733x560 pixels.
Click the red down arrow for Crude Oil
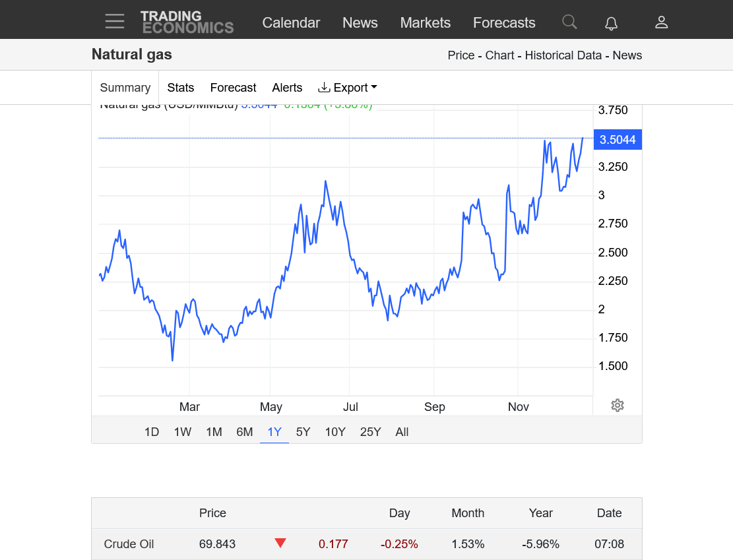click(280, 544)
